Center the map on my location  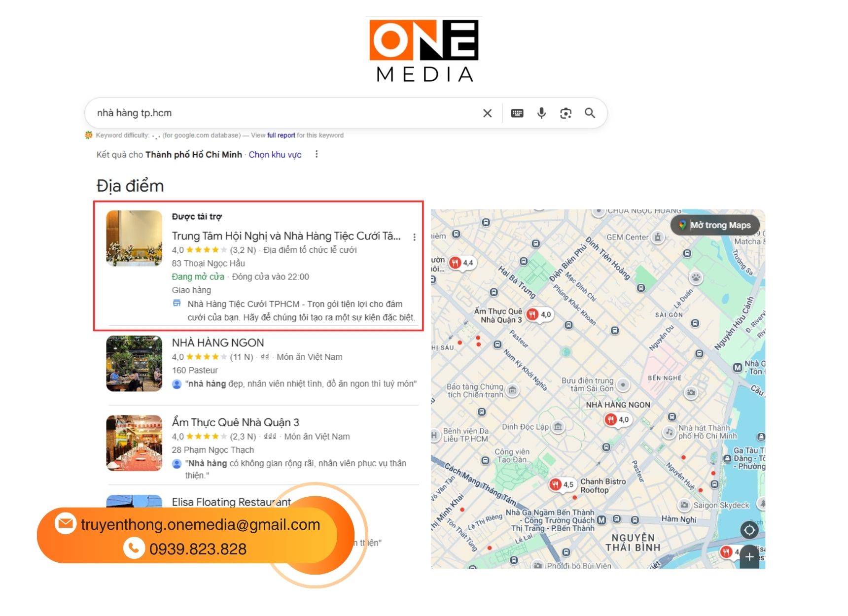click(749, 530)
